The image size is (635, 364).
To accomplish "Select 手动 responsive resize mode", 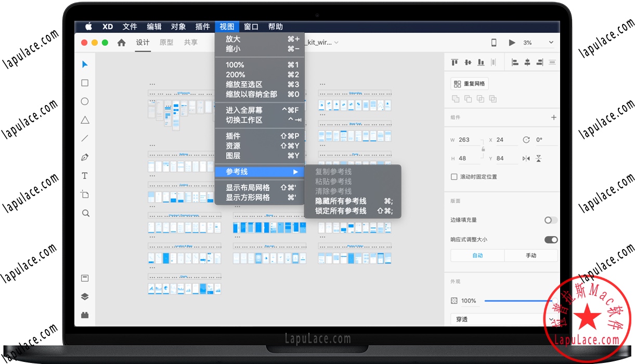I will (531, 255).
